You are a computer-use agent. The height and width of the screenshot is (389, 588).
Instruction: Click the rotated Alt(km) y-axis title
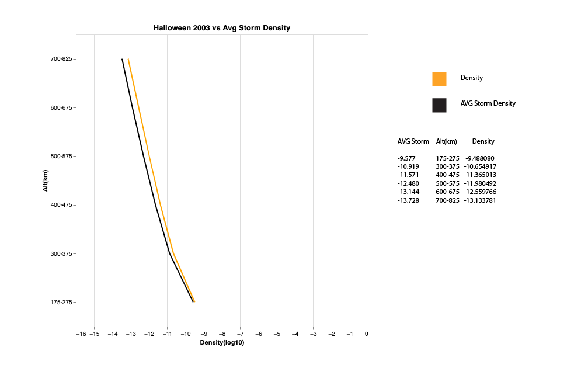(x=46, y=180)
